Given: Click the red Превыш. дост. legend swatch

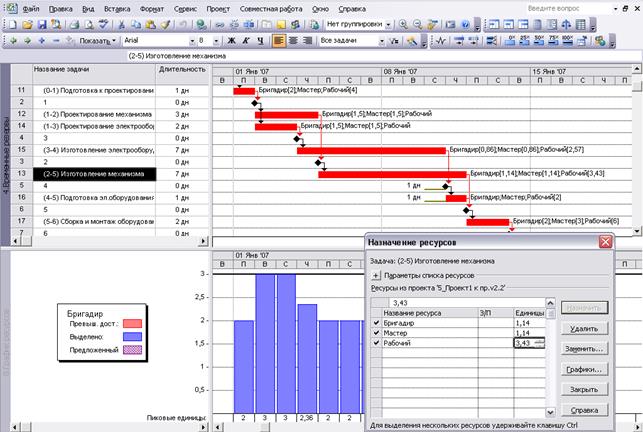Looking at the screenshot, I should 132,323.
